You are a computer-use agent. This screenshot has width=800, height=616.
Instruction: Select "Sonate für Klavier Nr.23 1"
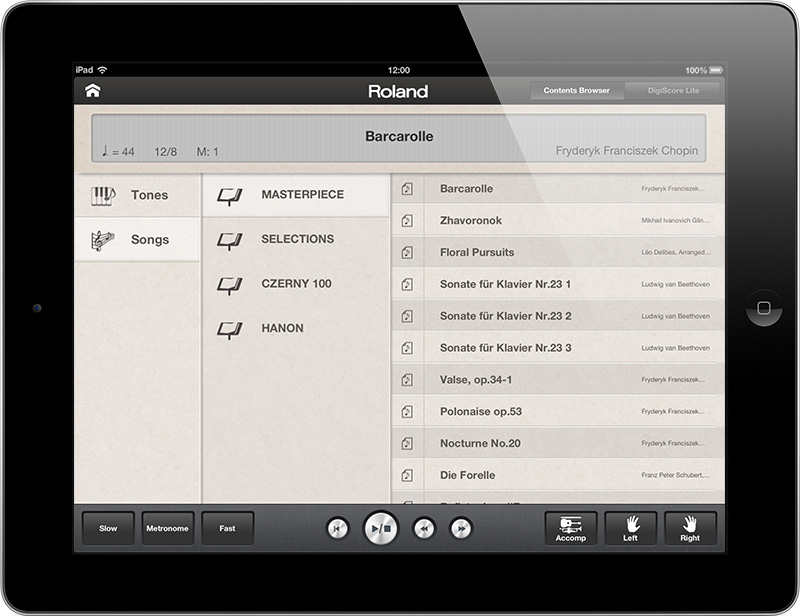[x=558, y=284]
